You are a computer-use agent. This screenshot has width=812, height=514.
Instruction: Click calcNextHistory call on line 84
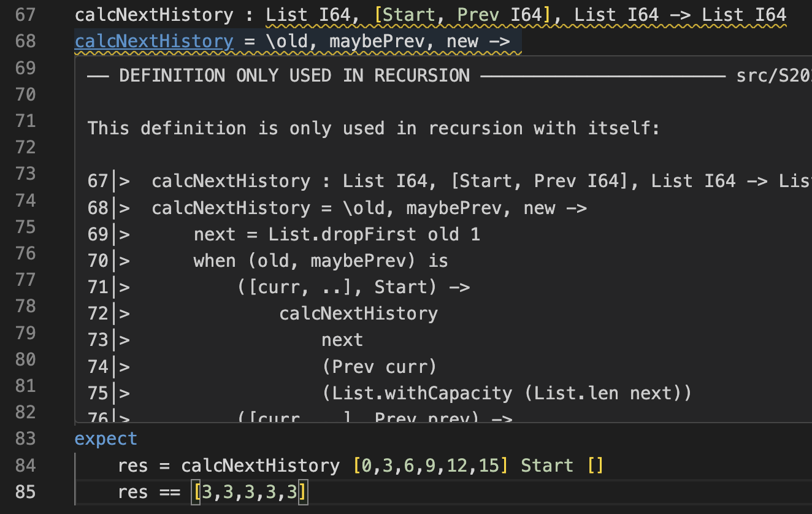point(260,466)
